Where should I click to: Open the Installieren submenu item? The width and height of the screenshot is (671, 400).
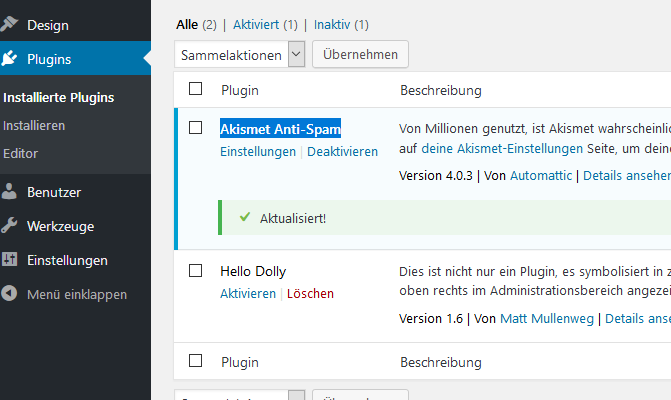34,125
